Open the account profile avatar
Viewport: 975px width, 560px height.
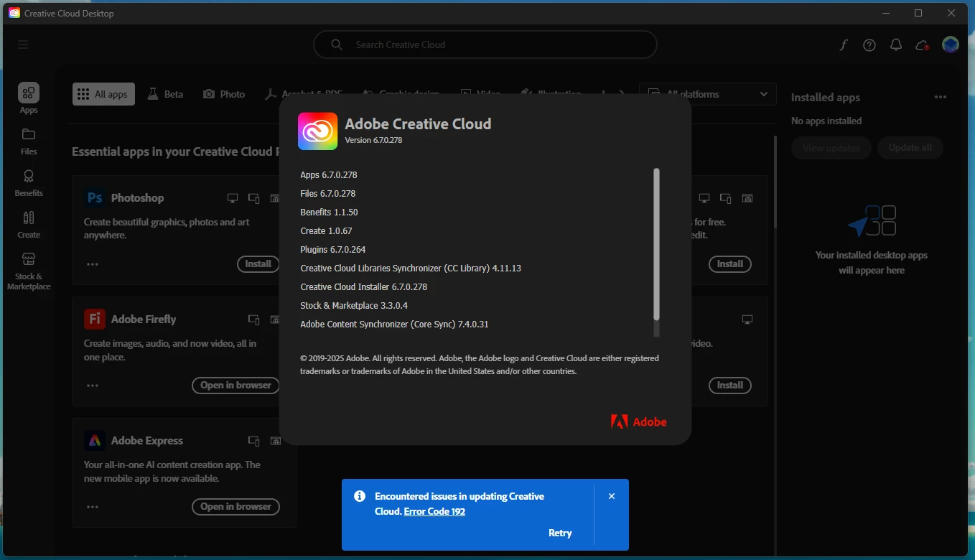[951, 45]
